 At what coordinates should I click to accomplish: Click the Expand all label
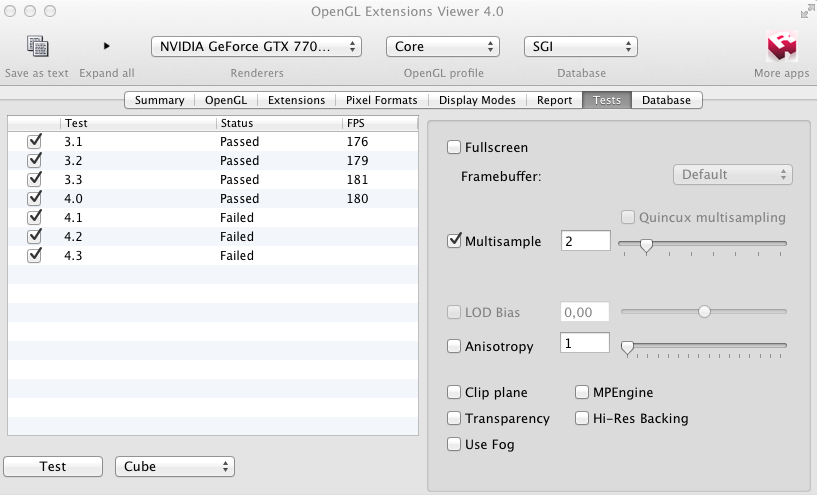[107, 73]
